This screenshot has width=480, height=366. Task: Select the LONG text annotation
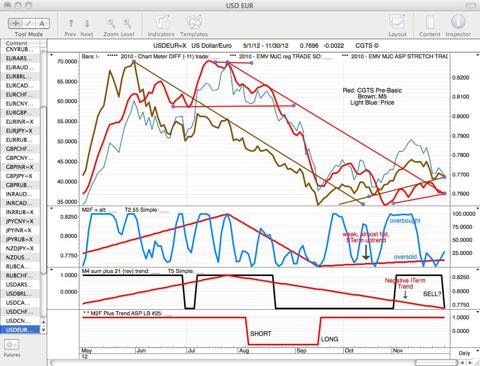pyautogui.click(x=330, y=339)
